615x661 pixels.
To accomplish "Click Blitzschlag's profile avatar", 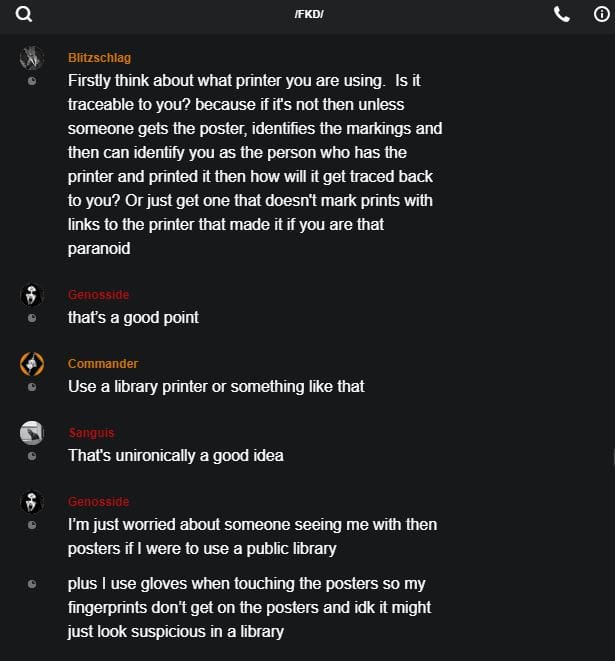I will (32, 57).
